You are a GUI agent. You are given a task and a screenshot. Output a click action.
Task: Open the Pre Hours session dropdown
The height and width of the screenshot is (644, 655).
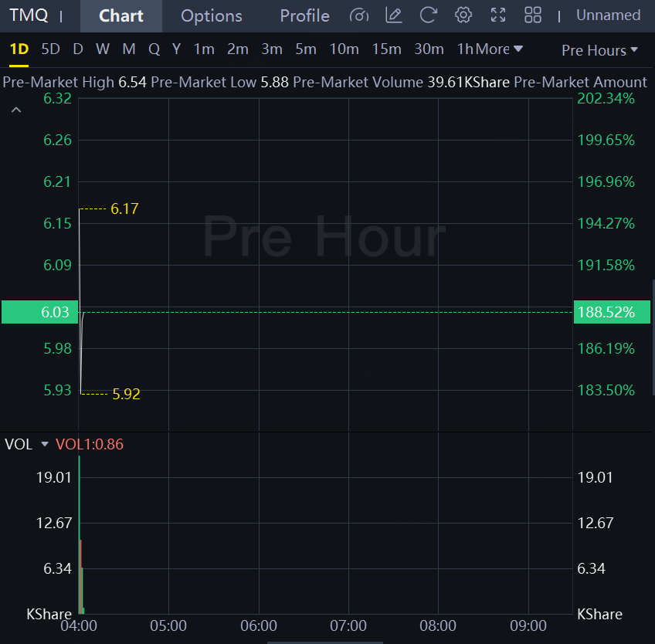(x=599, y=50)
